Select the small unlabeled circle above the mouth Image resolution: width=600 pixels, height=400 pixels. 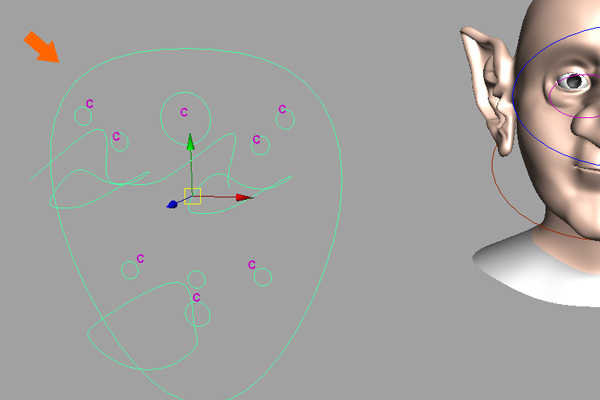point(196,279)
